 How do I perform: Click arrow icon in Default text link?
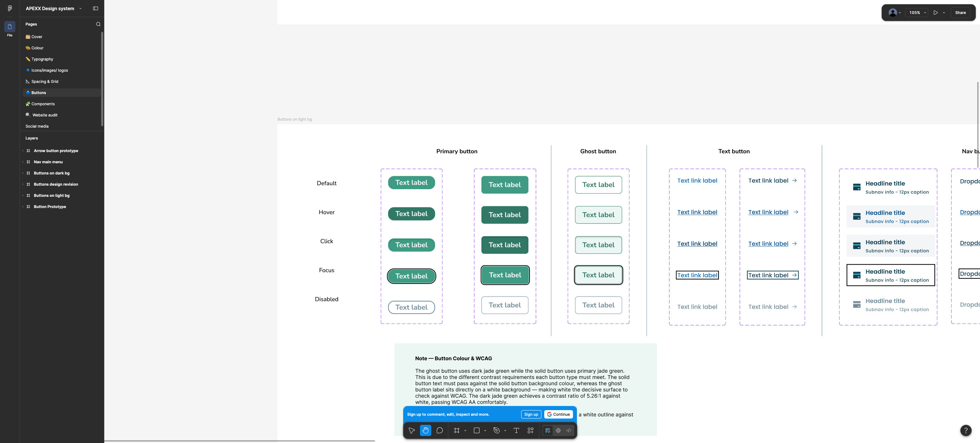point(794,180)
